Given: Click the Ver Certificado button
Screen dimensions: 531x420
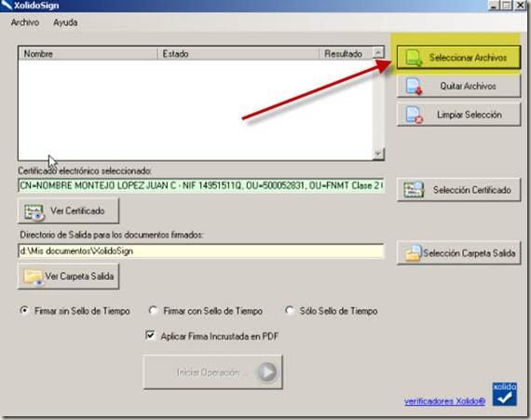Looking at the screenshot, I should coord(68,210).
